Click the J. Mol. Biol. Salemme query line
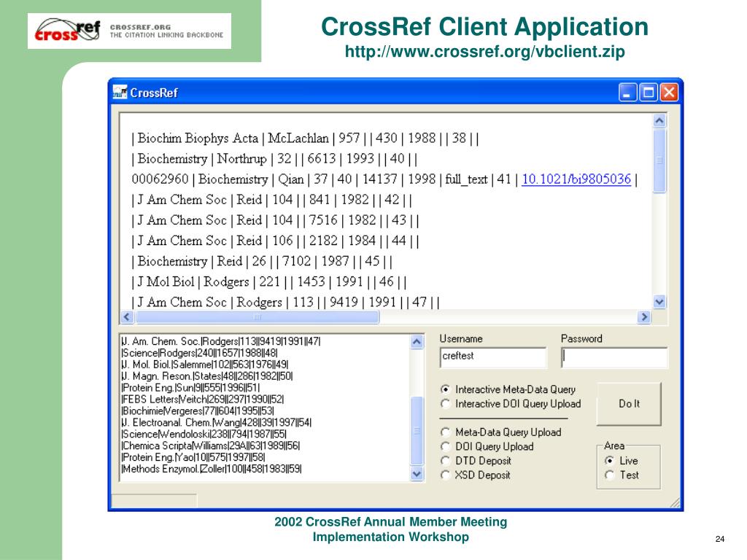The height and width of the screenshot is (560, 747). click(205, 365)
